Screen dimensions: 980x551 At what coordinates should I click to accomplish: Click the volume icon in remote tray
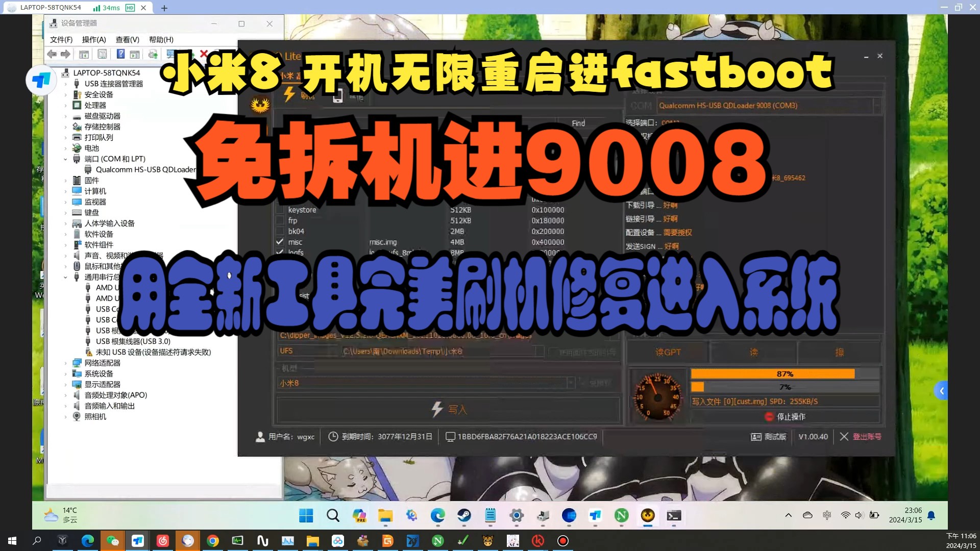(x=859, y=515)
